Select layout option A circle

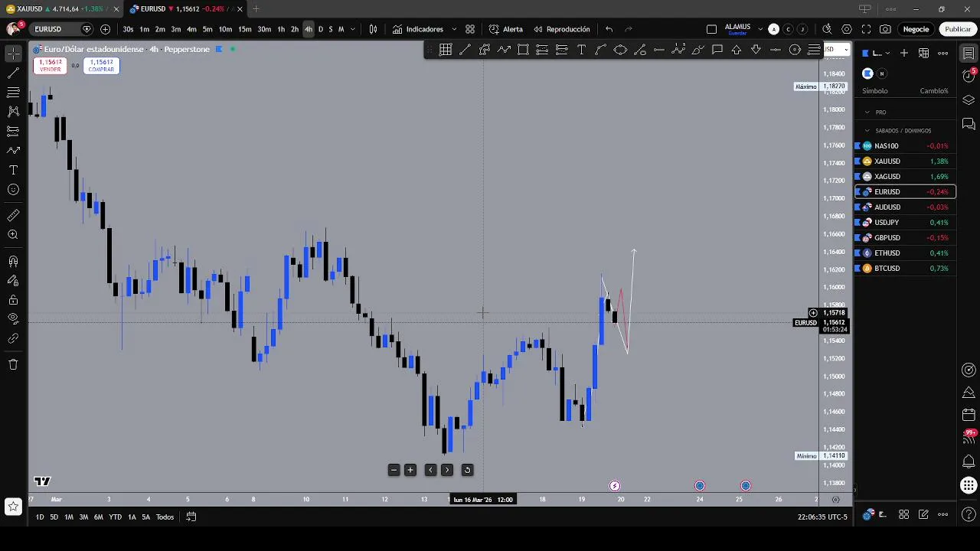pos(773,29)
